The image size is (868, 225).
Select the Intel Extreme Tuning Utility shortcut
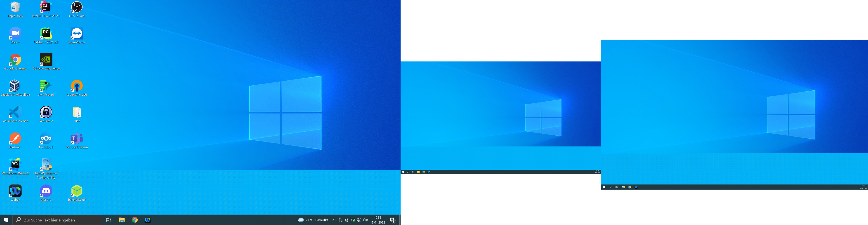(x=46, y=169)
